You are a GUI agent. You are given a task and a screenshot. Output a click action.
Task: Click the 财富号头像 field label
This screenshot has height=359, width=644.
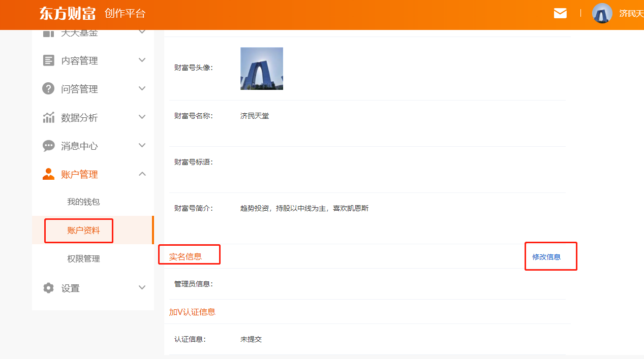point(194,68)
